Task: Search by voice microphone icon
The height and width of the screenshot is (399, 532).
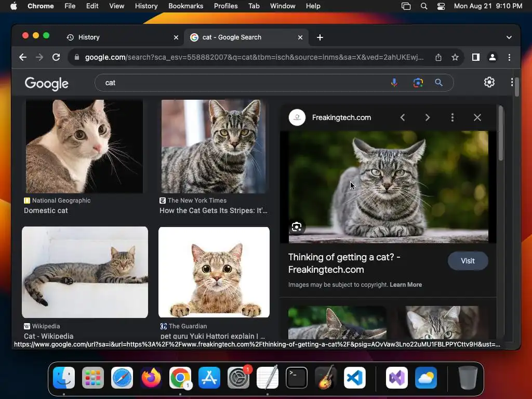Action: [394, 83]
